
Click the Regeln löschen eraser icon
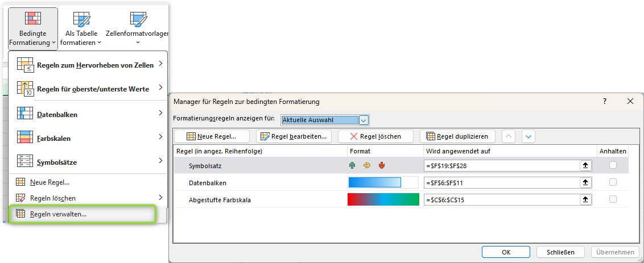[x=20, y=198]
